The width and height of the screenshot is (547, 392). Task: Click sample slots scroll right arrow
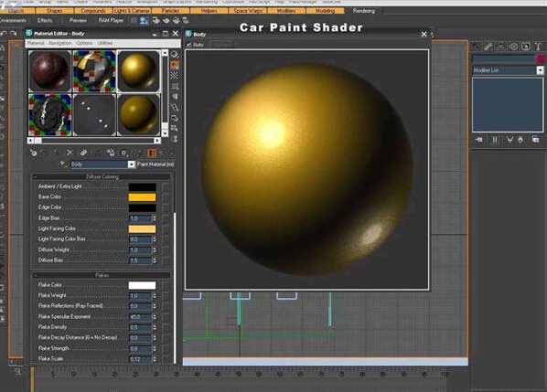click(x=157, y=141)
